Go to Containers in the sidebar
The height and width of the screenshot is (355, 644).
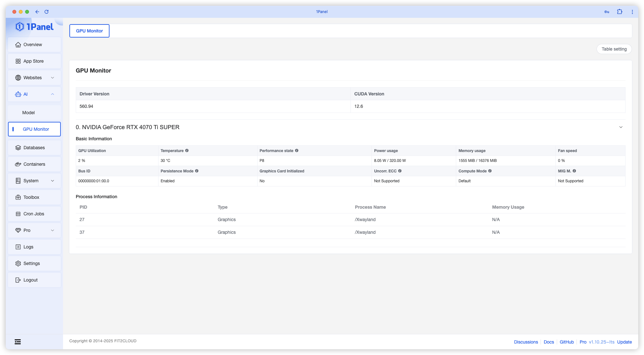click(34, 164)
